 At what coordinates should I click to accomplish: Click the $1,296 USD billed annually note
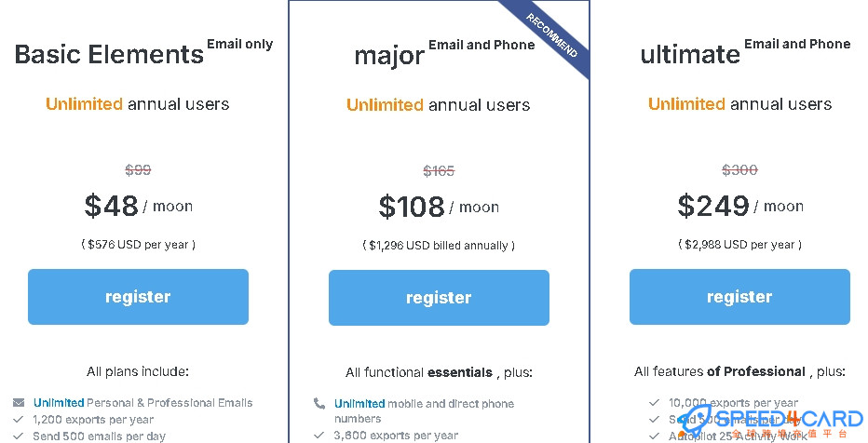[439, 245]
